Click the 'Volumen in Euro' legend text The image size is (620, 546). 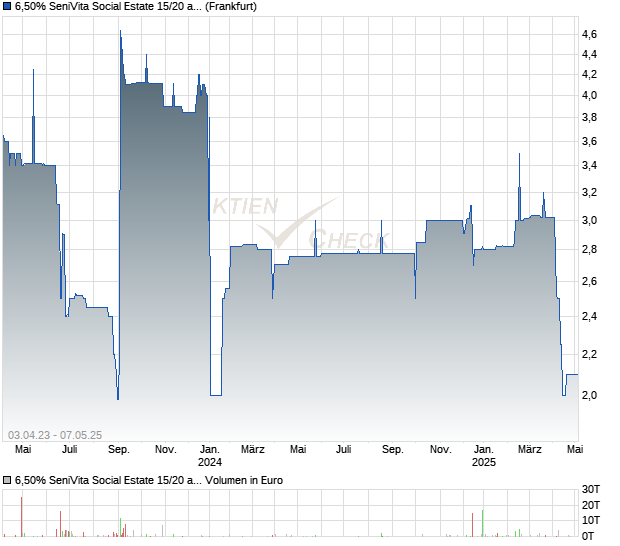(244, 480)
